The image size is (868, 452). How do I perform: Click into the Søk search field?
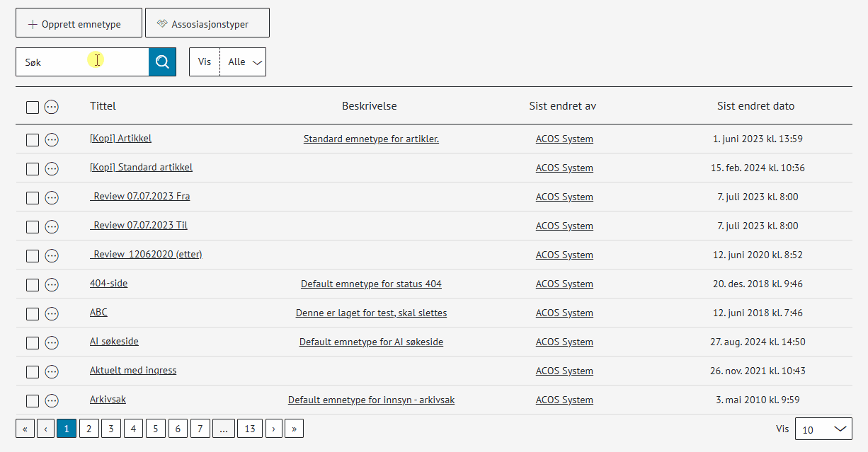81,62
